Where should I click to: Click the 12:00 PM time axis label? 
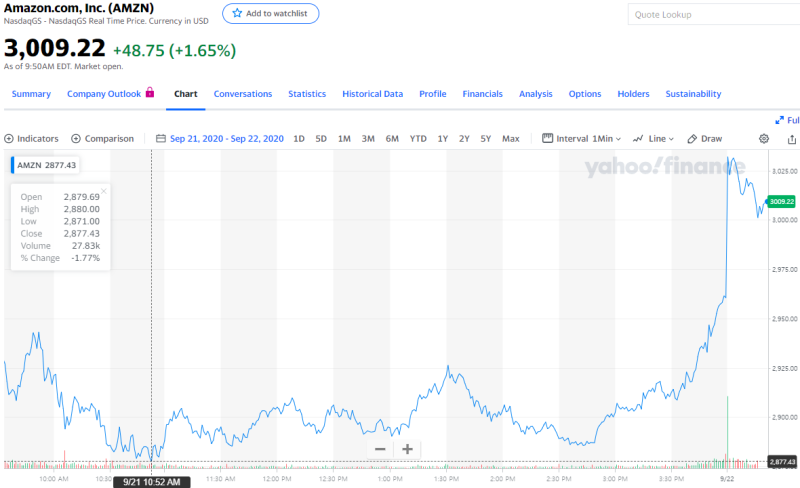point(277,479)
